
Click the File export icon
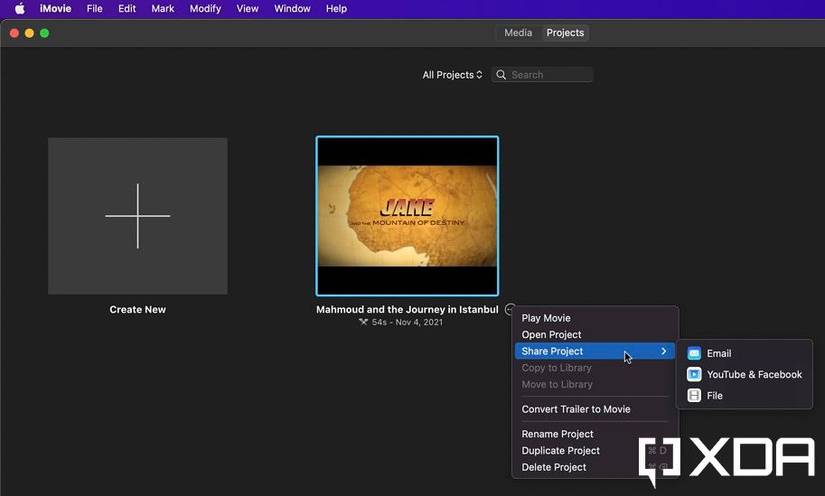pos(694,396)
